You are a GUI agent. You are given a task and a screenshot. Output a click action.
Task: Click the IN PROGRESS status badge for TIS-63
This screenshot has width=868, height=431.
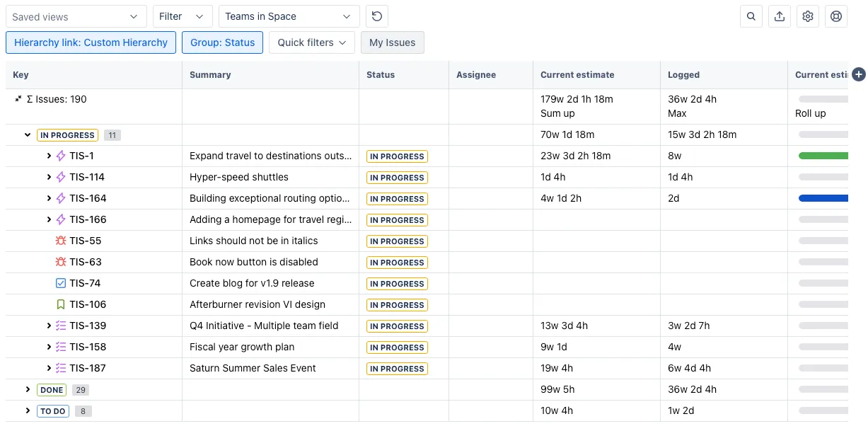click(x=397, y=263)
